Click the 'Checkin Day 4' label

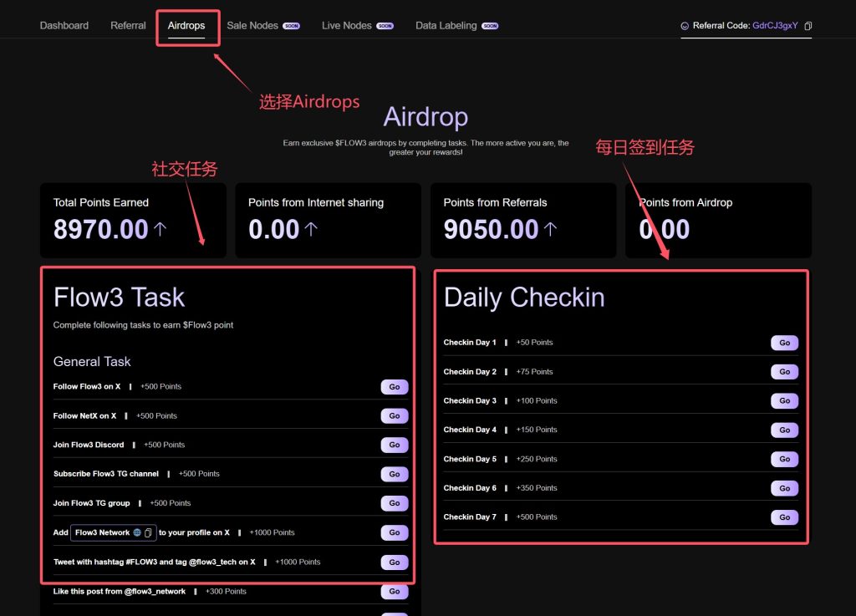click(x=470, y=430)
